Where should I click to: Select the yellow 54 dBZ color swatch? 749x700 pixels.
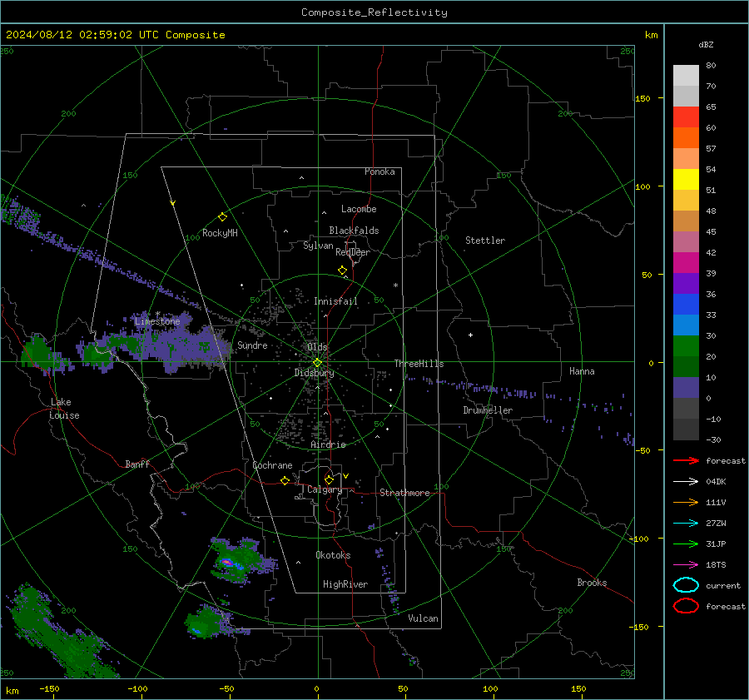click(686, 179)
